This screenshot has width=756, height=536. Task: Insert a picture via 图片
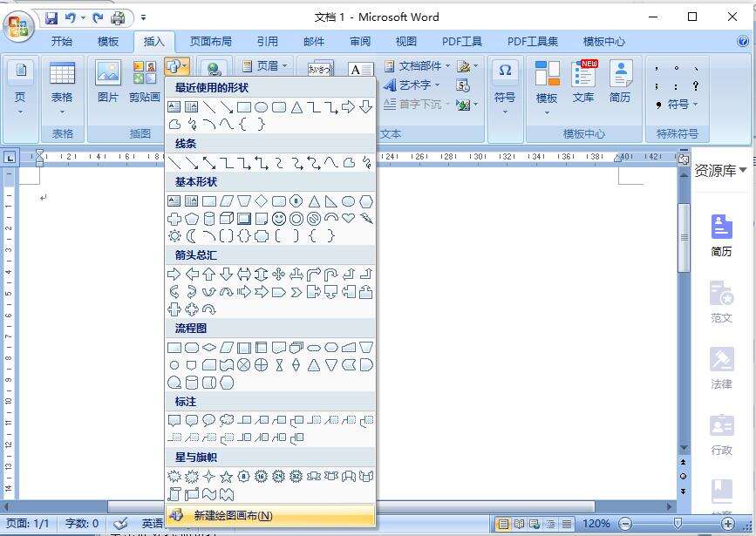[x=108, y=82]
